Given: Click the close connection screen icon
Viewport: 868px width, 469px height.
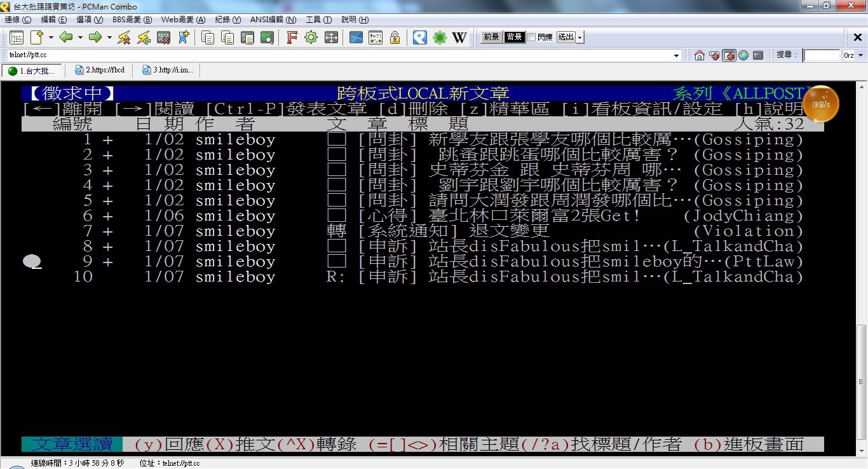Looking at the screenshot, I should [163, 37].
